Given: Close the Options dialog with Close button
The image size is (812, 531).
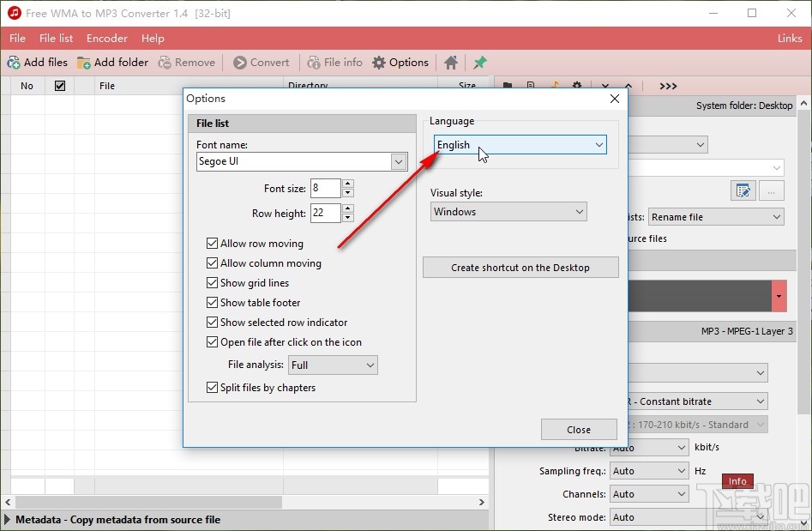Looking at the screenshot, I should tap(579, 429).
